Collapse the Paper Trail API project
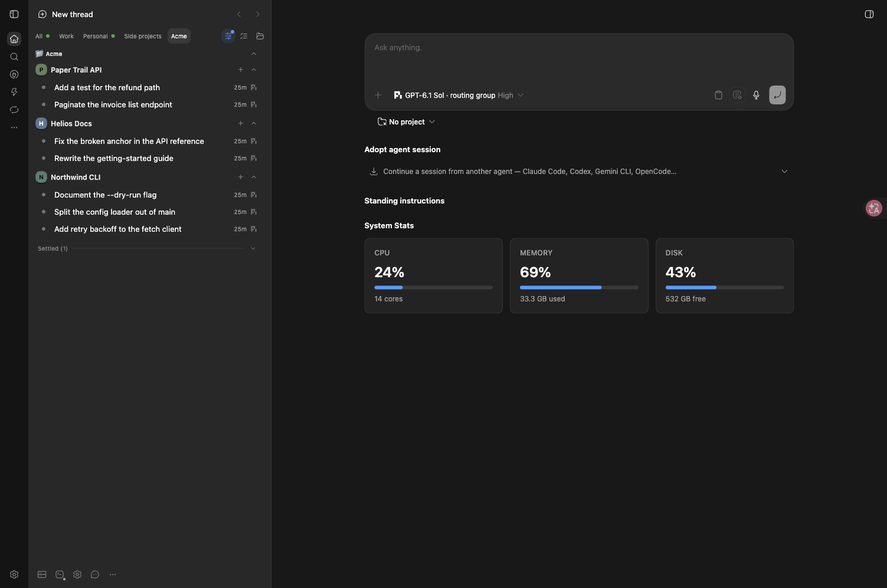Image resolution: width=887 pixels, height=588 pixels. point(254,70)
